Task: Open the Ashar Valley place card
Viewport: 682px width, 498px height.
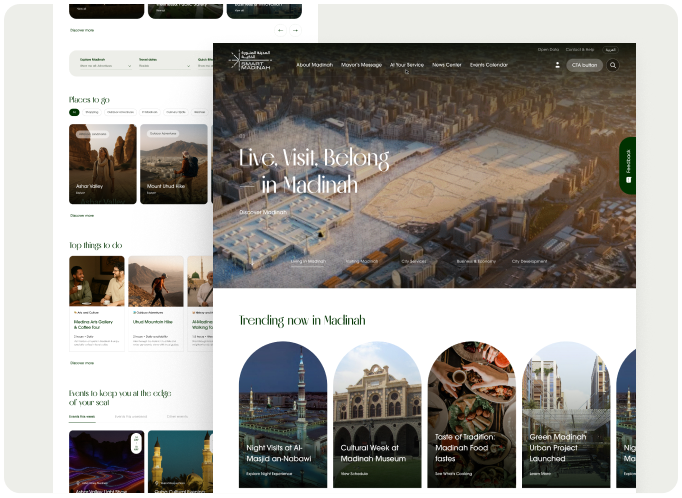Action: tap(103, 164)
